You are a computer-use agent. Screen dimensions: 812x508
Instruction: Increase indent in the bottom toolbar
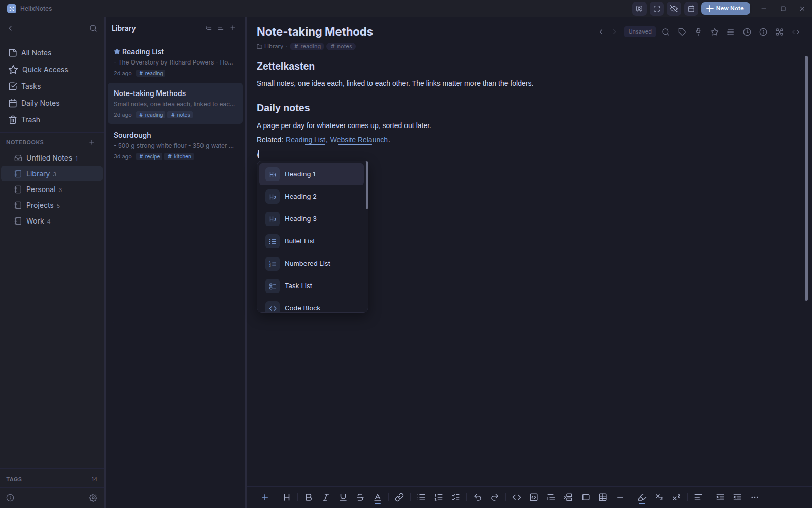720,497
